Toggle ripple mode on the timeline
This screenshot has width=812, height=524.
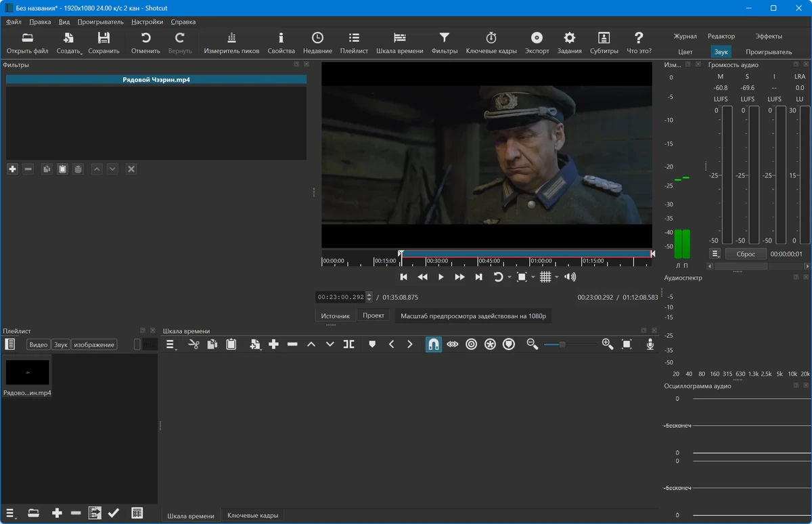[x=471, y=345]
